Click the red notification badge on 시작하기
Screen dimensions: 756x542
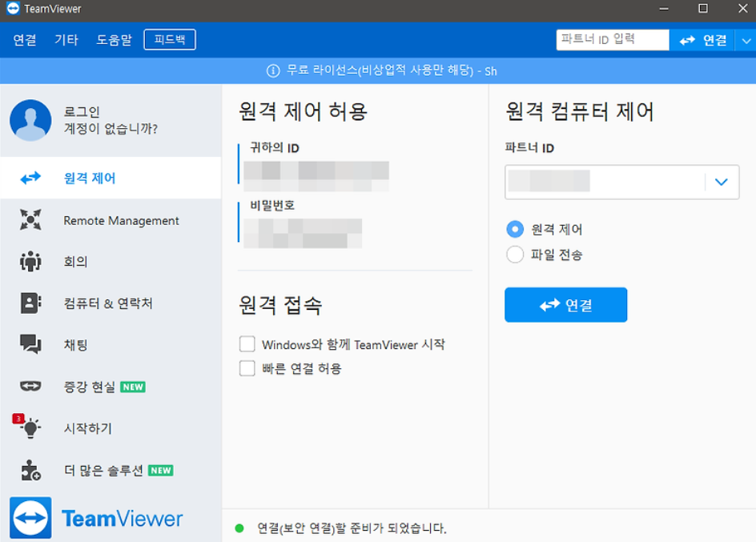[x=18, y=419]
